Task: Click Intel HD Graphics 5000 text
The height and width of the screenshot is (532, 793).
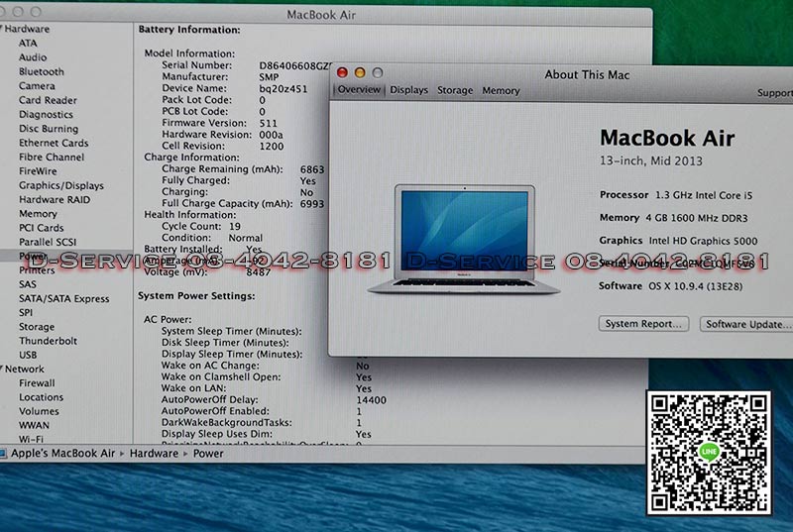Action: click(704, 241)
